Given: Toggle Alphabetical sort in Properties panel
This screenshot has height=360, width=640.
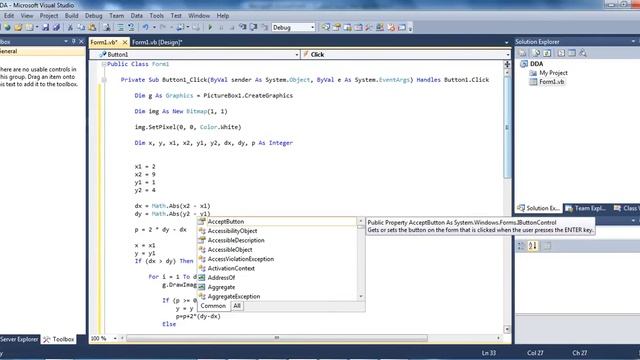Looking at the screenshot, I should pyautogui.click(x=533, y=246).
